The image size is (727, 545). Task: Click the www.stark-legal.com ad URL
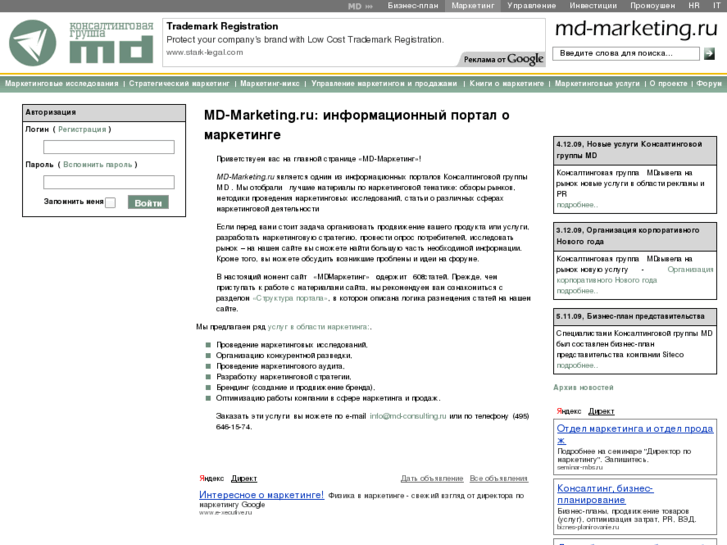coord(204,52)
